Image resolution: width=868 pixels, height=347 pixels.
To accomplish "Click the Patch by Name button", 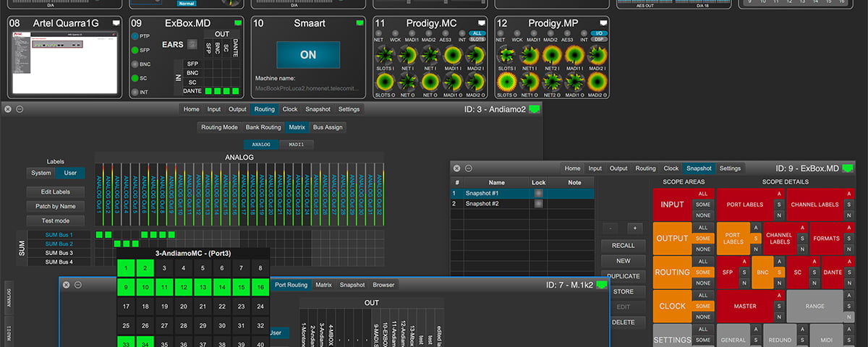I will 56,206.
